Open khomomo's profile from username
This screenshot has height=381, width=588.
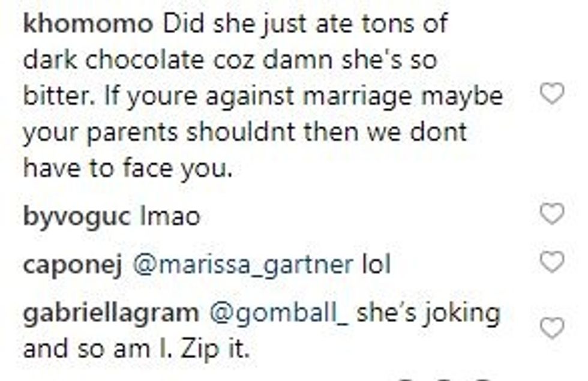click(x=87, y=25)
